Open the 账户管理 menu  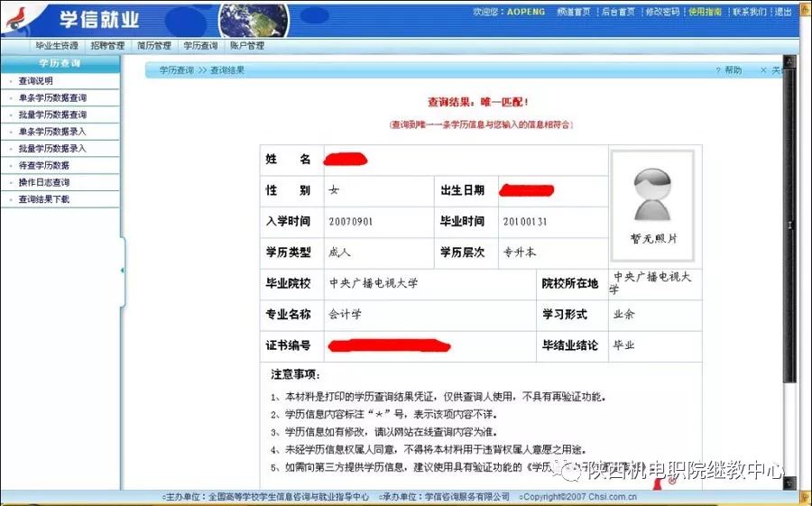point(247,46)
